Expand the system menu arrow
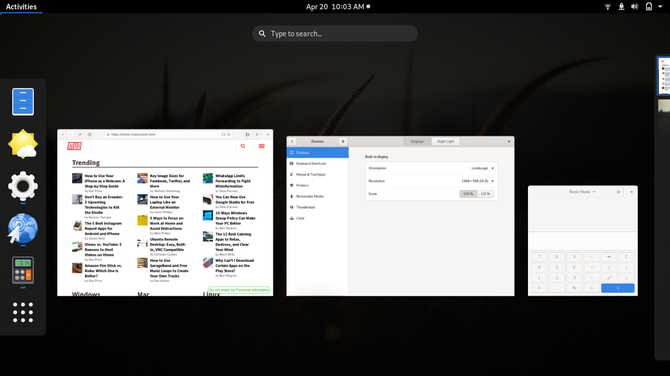Viewport: 670px width, 376px height. tap(660, 7)
